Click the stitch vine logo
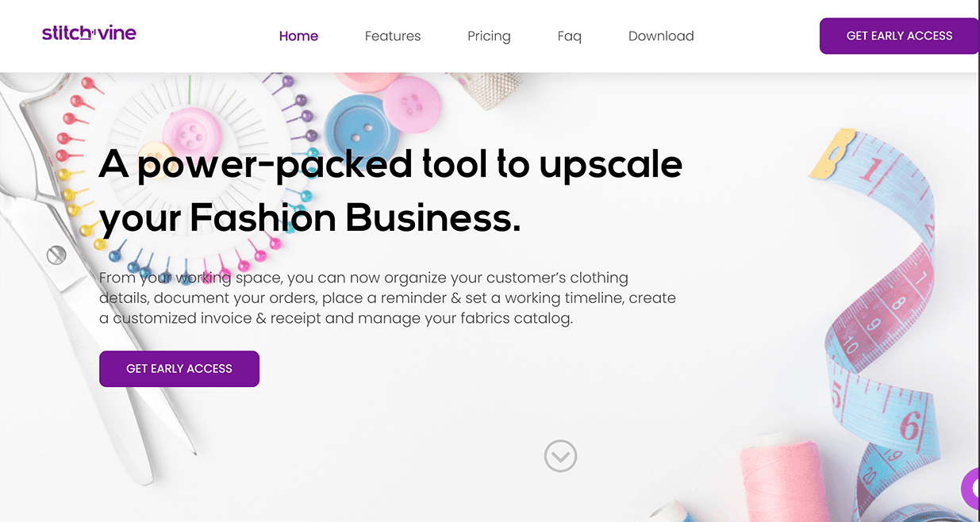Viewport: 980px width, 522px height. pyautogui.click(x=89, y=33)
